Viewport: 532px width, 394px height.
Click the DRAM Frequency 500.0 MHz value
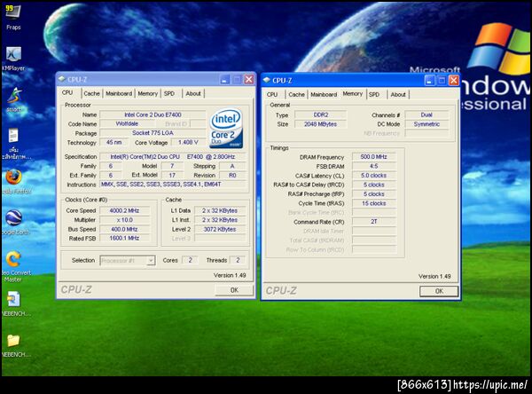[x=374, y=157]
